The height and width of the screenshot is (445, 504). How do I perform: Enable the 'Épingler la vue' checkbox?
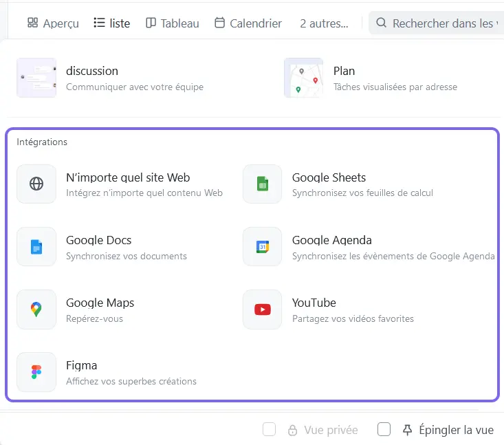point(384,429)
